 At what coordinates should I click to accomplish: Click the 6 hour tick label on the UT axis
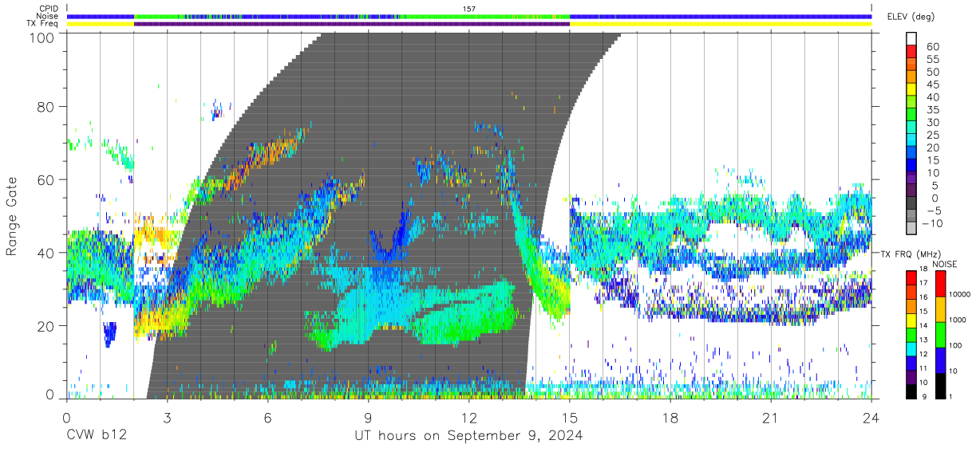point(267,419)
